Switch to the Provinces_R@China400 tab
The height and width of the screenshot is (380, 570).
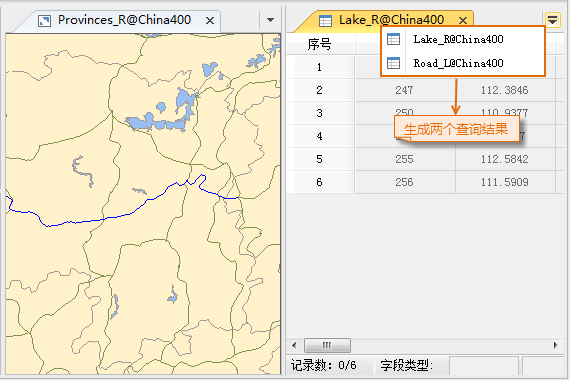click(124, 20)
